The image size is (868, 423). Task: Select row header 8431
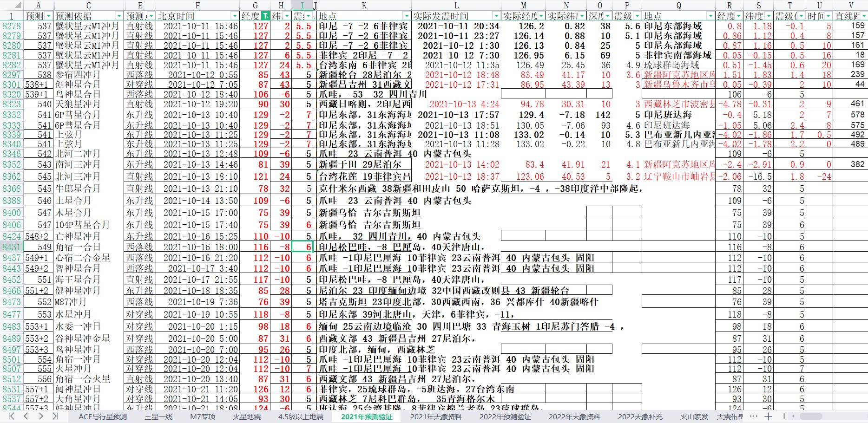(x=12, y=247)
